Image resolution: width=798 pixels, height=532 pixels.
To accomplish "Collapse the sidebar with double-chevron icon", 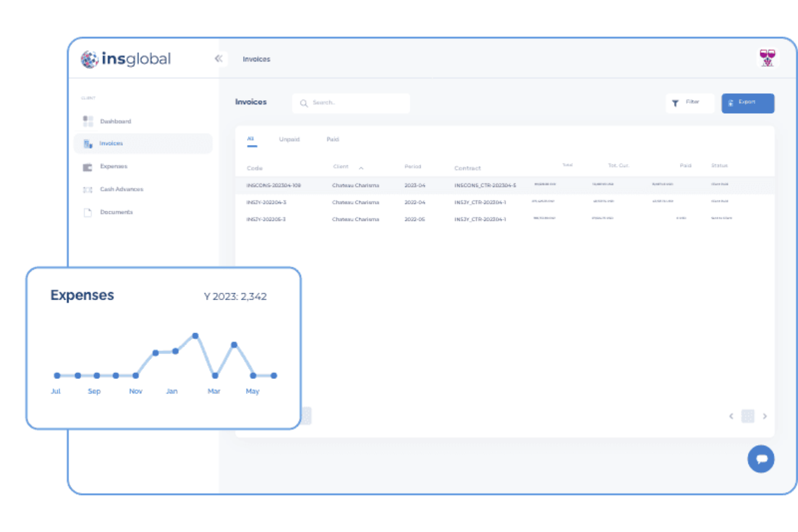I will coord(218,58).
